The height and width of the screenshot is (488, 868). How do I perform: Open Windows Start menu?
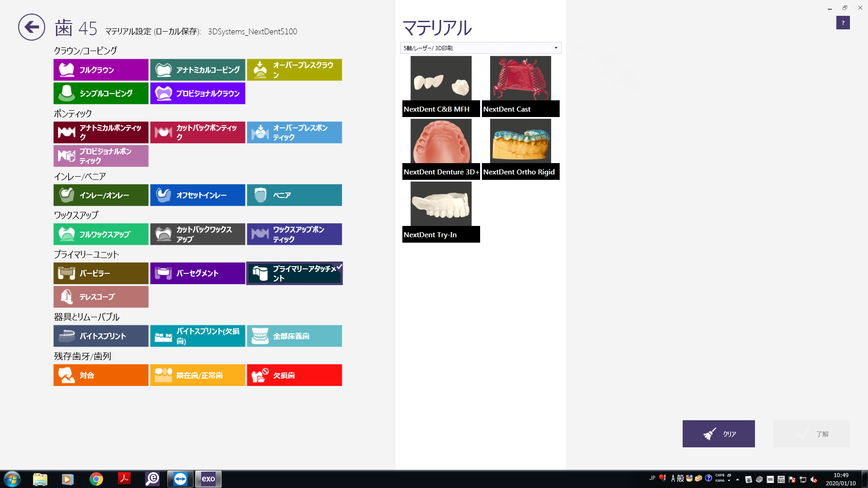coord(12,479)
